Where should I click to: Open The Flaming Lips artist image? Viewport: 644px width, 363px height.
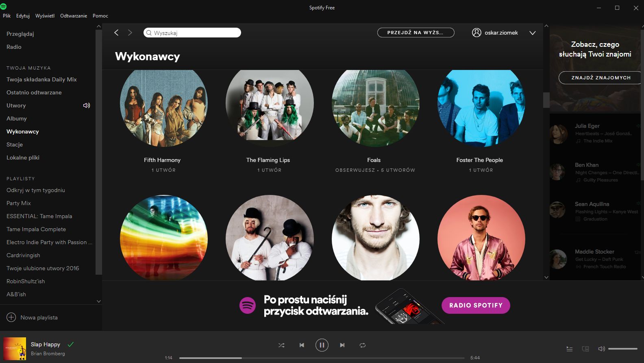pyautogui.click(x=270, y=108)
